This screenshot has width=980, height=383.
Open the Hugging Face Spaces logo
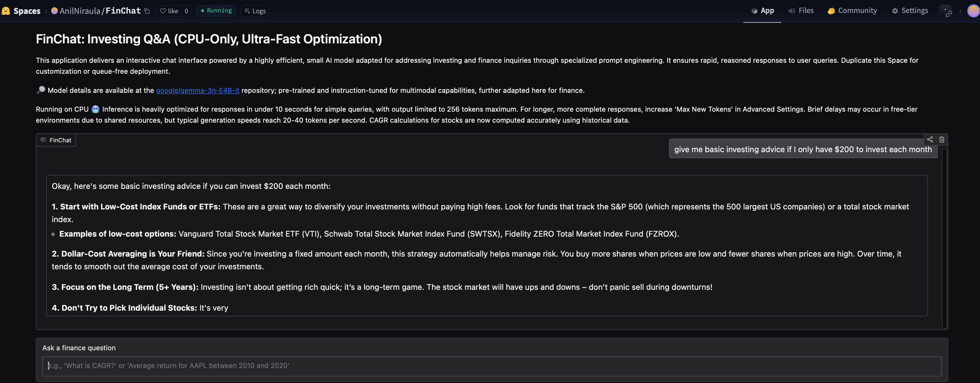(x=6, y=11)
